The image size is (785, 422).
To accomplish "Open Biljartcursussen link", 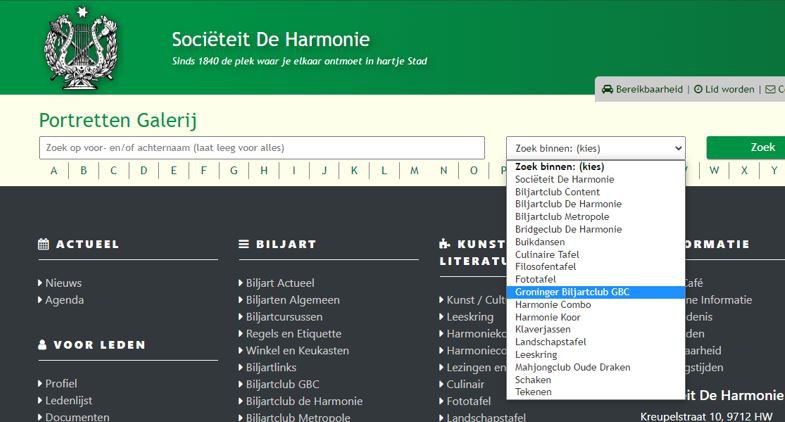I will [284, 317].
